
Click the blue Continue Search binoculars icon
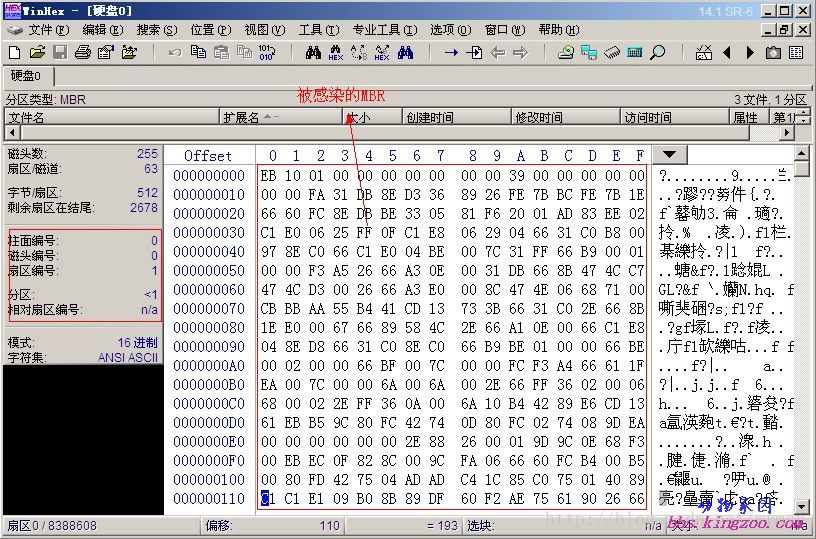click(x=405, y=53)
